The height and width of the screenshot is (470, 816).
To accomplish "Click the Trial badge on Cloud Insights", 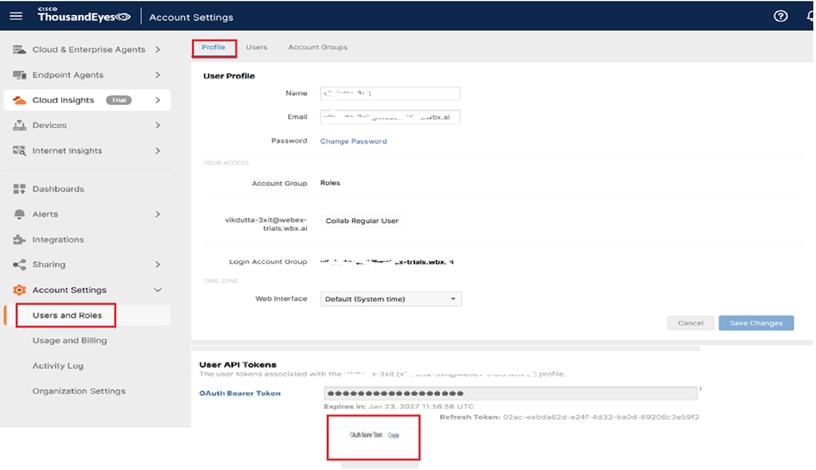I will point(119,100).
